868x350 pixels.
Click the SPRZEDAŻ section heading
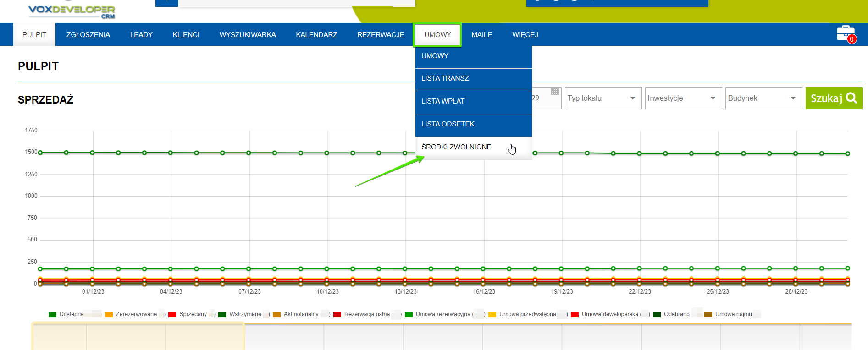tap(45, 100)
